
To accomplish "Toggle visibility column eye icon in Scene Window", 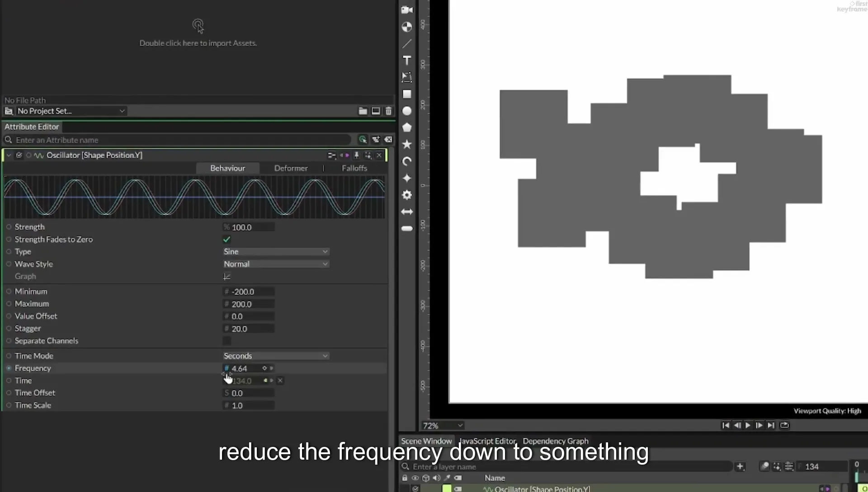I will (x=415, y=478).
